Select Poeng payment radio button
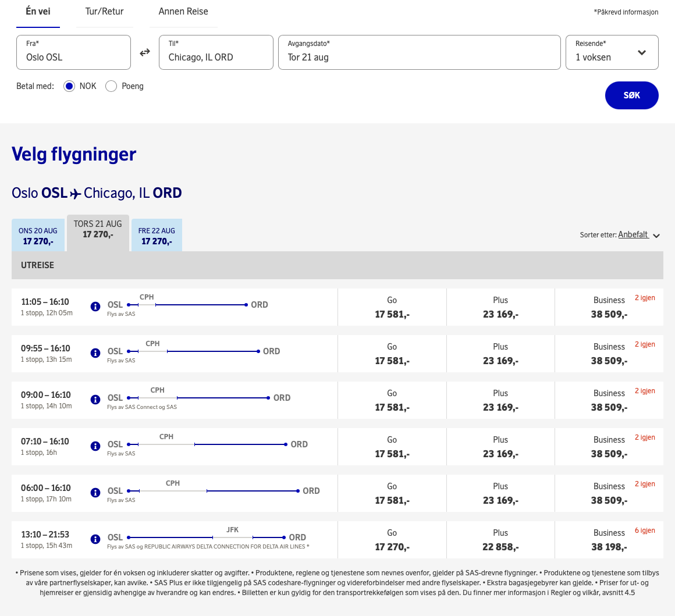The height and width of the screenshot is (616, 675). (x=111, y=86)
